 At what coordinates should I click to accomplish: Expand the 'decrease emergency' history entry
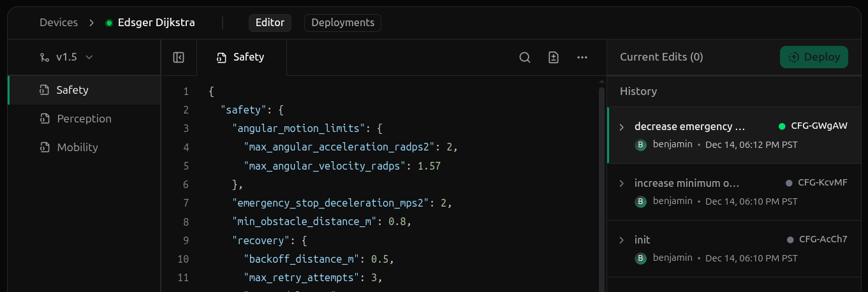click(622, 127)
